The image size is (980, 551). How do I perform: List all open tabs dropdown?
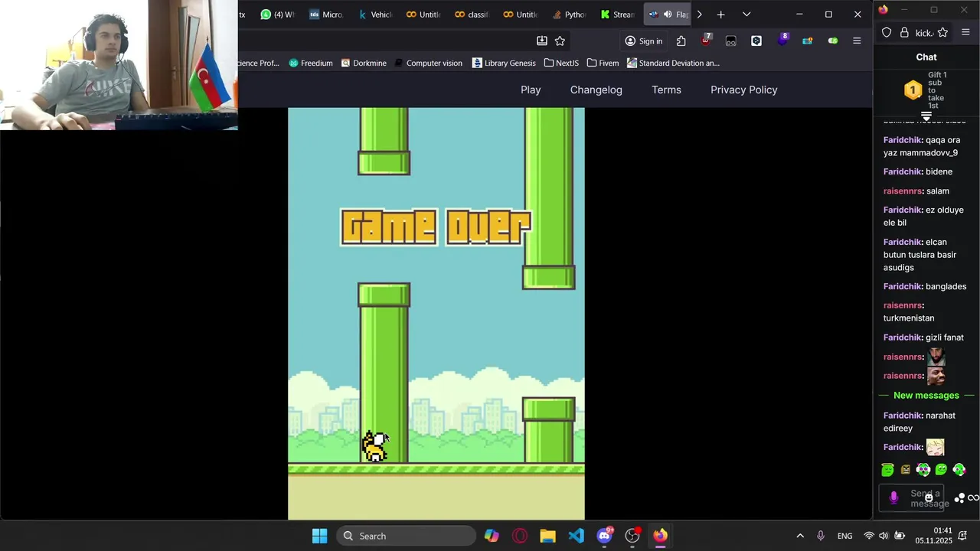click(x=746, y=15)
